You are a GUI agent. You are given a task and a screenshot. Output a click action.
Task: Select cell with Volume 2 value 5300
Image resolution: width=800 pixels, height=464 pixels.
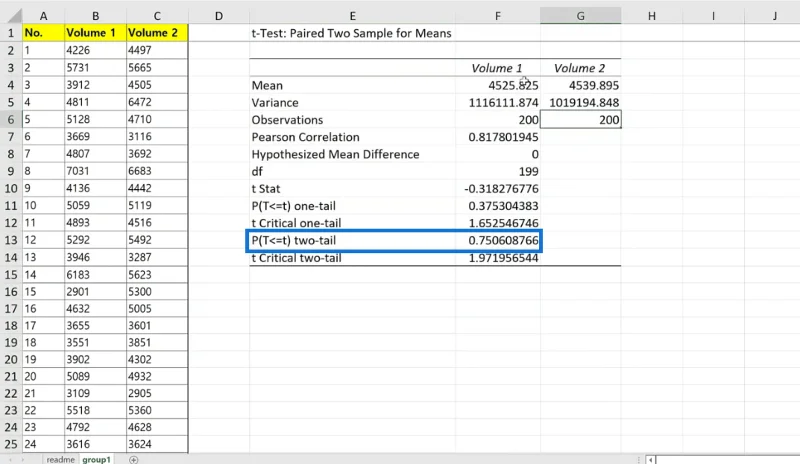tap(157, 291)
